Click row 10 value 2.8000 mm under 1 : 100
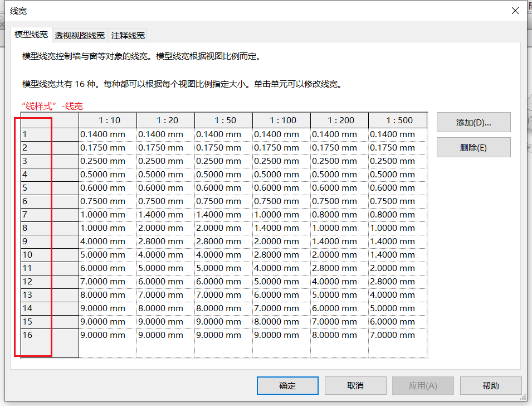532x406 pixels. point(282,255)
